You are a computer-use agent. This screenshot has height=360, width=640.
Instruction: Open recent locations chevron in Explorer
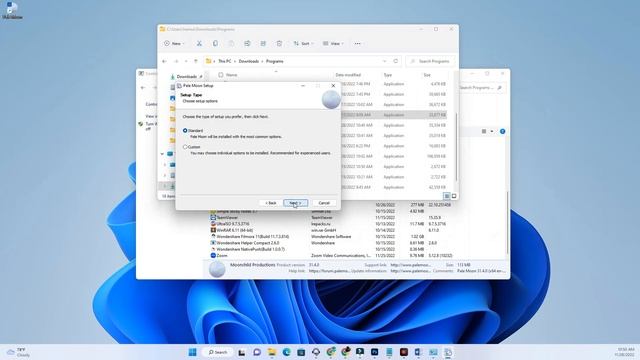point(186,61)
